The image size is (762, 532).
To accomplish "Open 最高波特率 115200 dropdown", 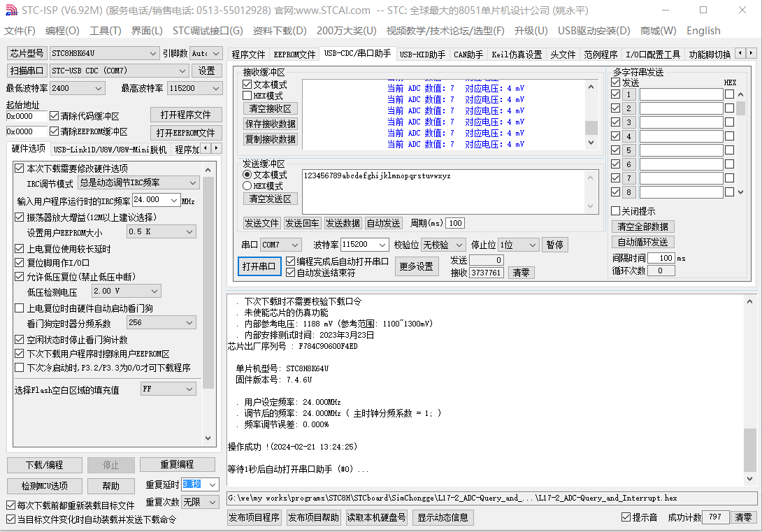I will (194, 88).
